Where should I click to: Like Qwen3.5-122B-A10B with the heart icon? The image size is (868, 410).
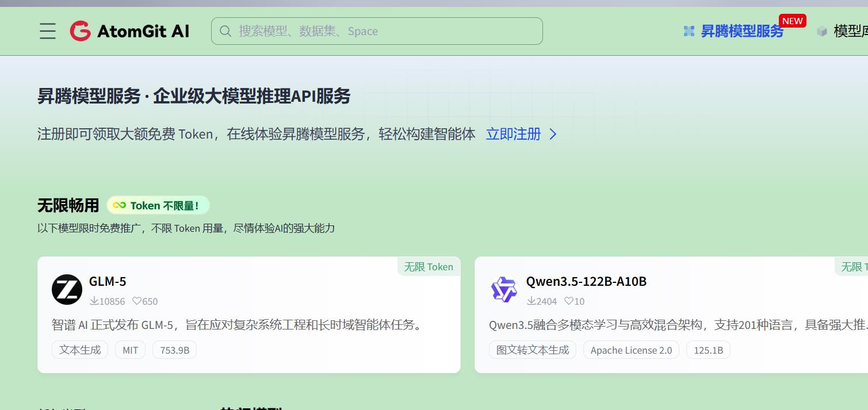click(568, 301)
